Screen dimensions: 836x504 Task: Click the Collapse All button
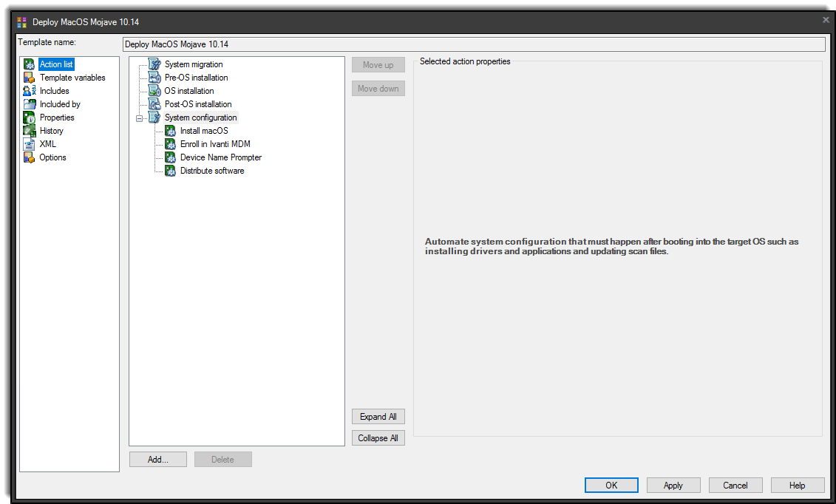pos(378,437)
